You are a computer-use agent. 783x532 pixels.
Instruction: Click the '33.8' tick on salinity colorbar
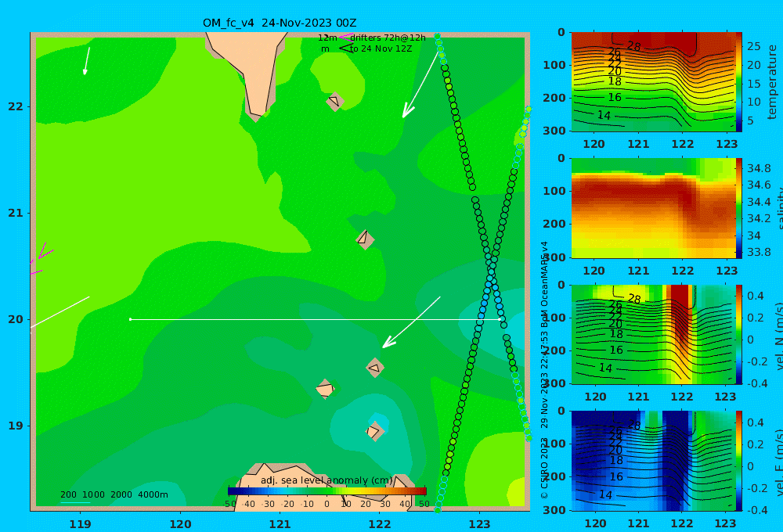tap(759, 252)
